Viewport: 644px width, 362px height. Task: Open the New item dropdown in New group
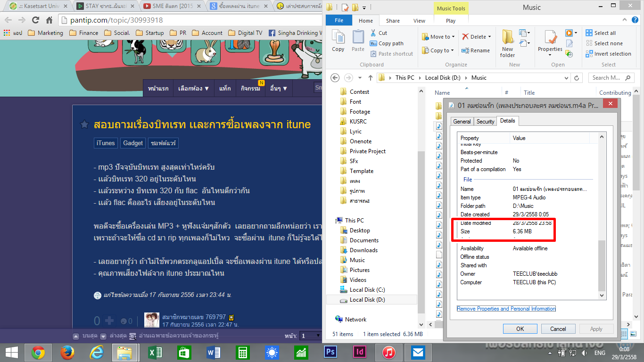pos(525,33)
